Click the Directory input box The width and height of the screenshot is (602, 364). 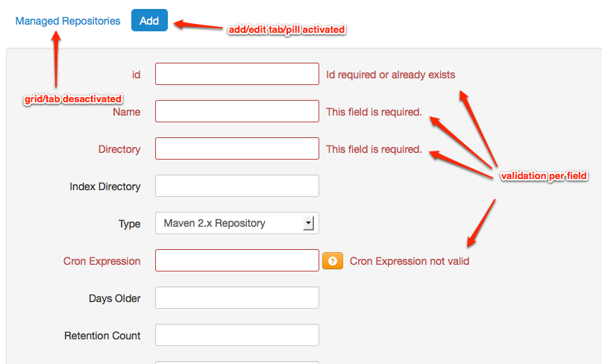[x=236, y=148]
